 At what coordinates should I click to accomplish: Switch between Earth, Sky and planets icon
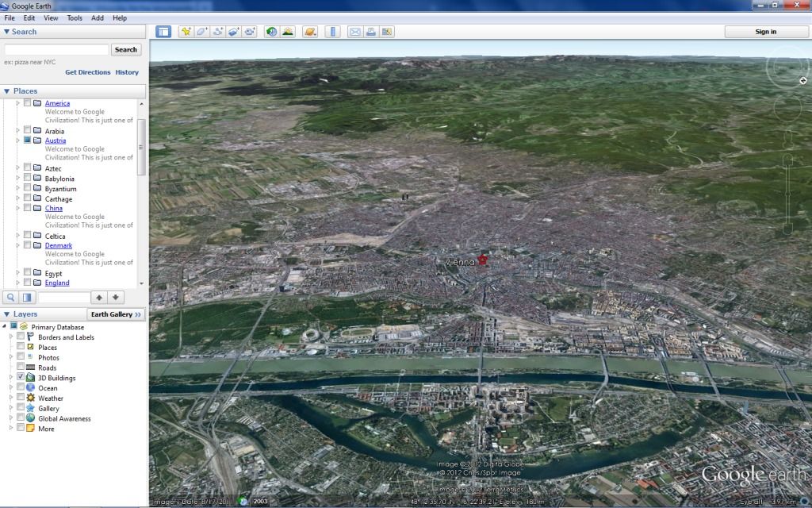[x=310, y=32]
